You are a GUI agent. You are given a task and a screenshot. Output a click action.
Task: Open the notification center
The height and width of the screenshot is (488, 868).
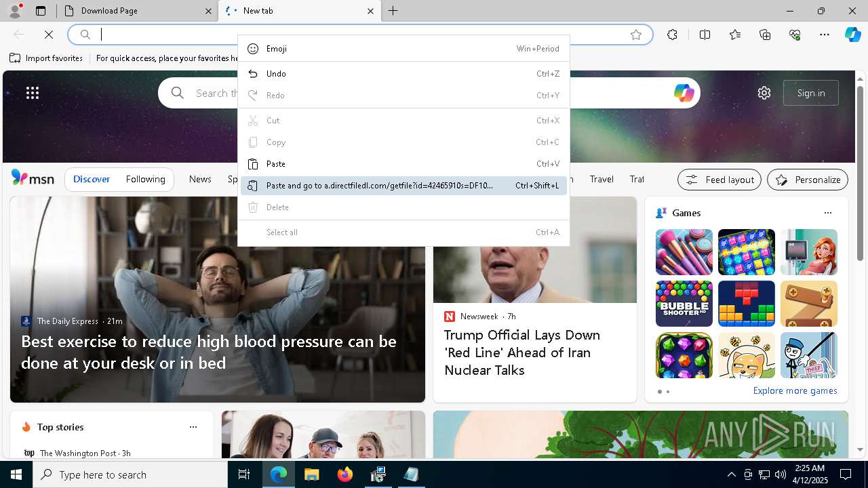pyautogui.click(x=846, y=474)
